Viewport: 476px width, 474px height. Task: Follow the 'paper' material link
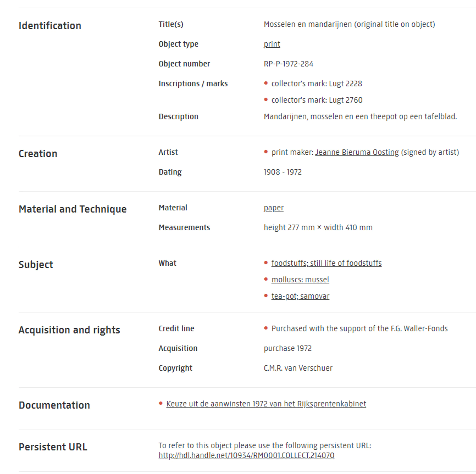(x=274, y=208)
